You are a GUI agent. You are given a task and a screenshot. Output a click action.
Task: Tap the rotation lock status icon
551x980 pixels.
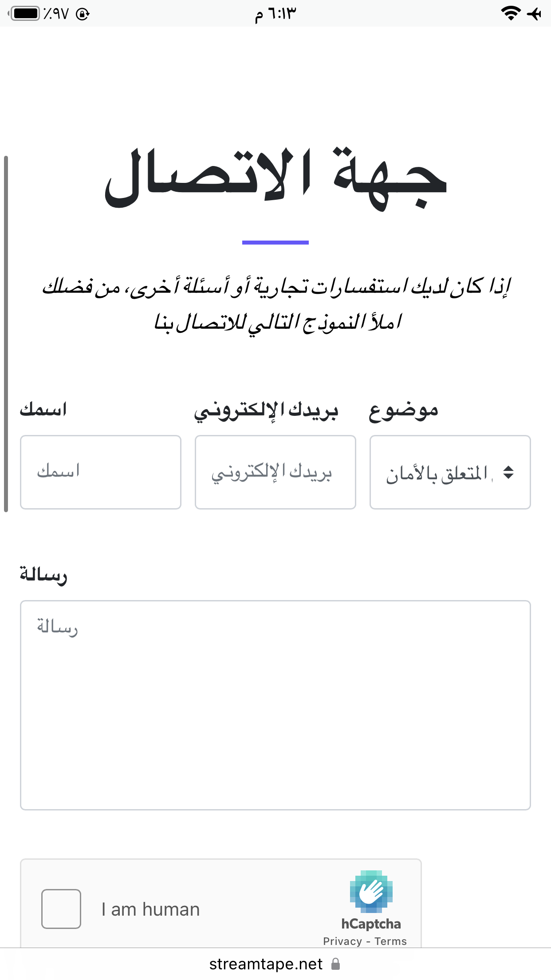point(83,14)
